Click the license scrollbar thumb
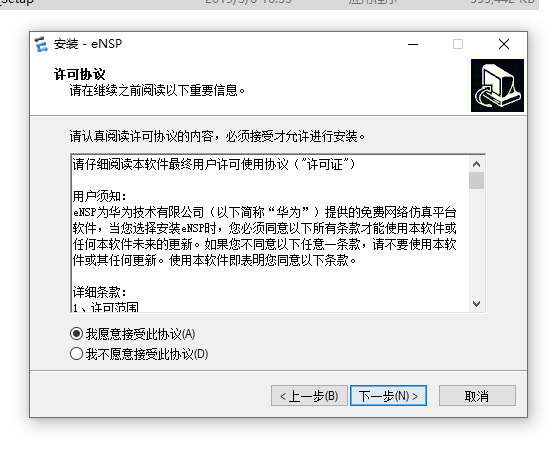Image resolution: width=557 pixels, height=452 pixels. 476,181
